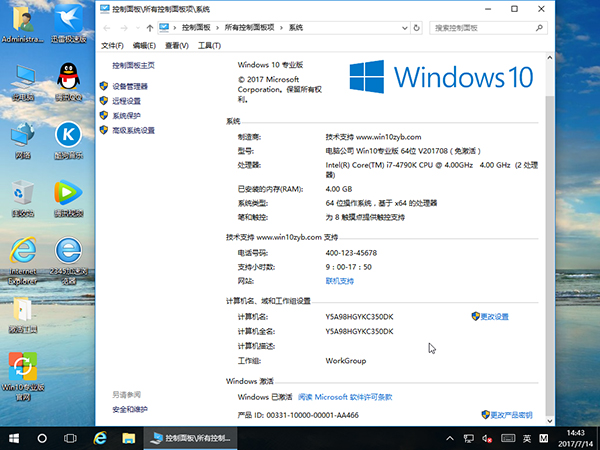Image resolution: width=600 pixels, height=450 pixels.
Task: Click the Windows Start button
Action: pyautogui.click(x=13, y=438)
